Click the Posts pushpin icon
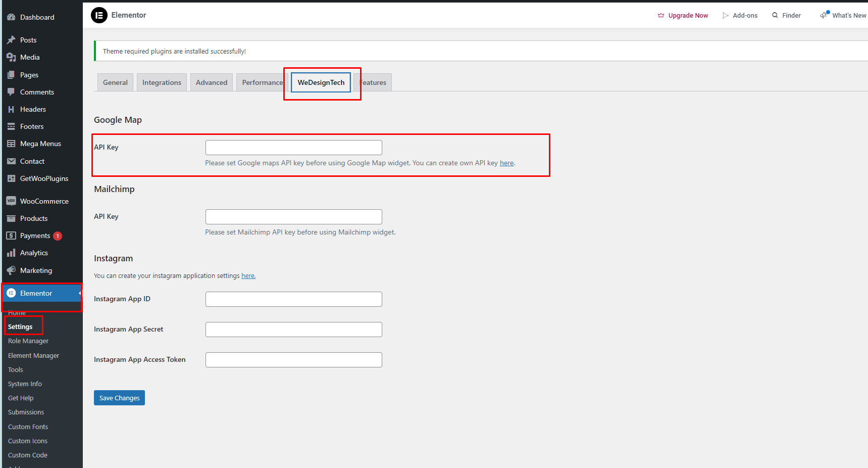Viewport: 868px width, 468px height. (11, 40)
